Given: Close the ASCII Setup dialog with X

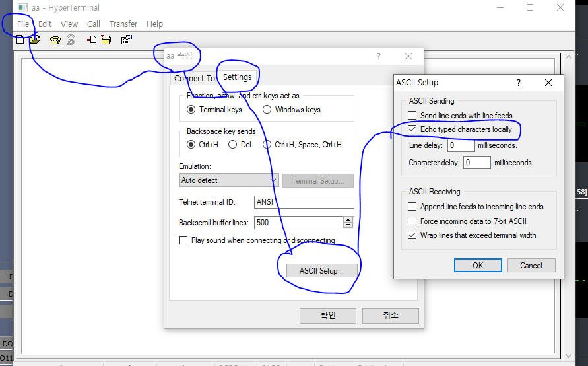Looking at the screenshot, I should (548, 83).
